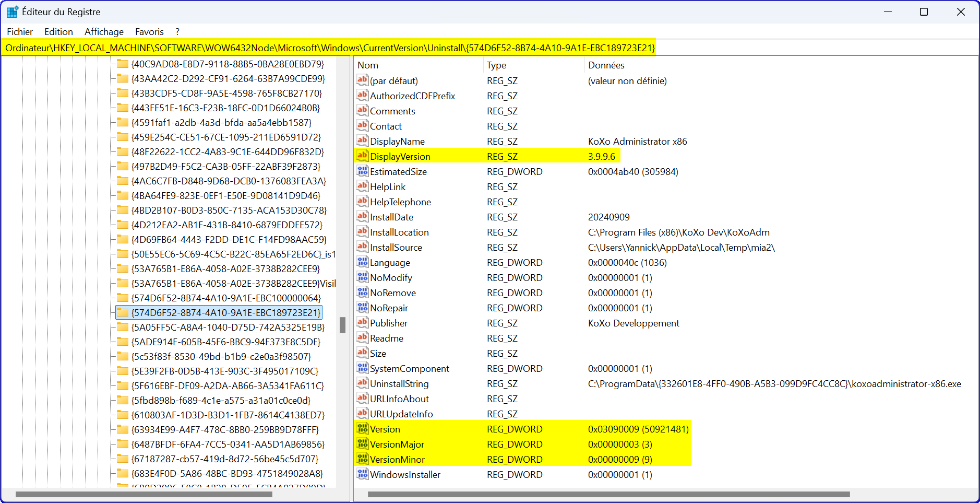Screen dimensions: 980x503
Task: Select the key {4D69FB64-4443-F2DD-DE1C-F14FD98AAC59}
Action: pyautogui.click(x=229, y=239)
